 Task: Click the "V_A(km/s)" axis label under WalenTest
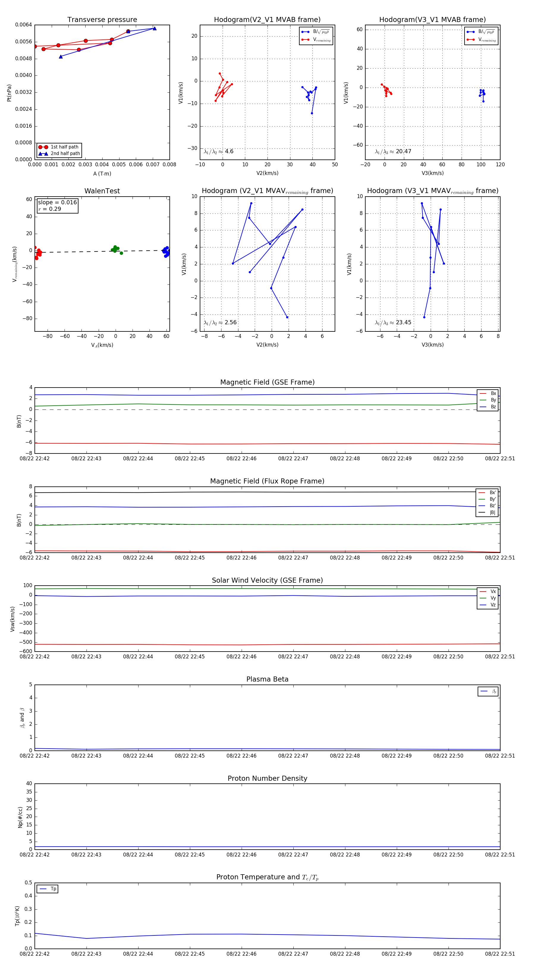coord(102,345)
